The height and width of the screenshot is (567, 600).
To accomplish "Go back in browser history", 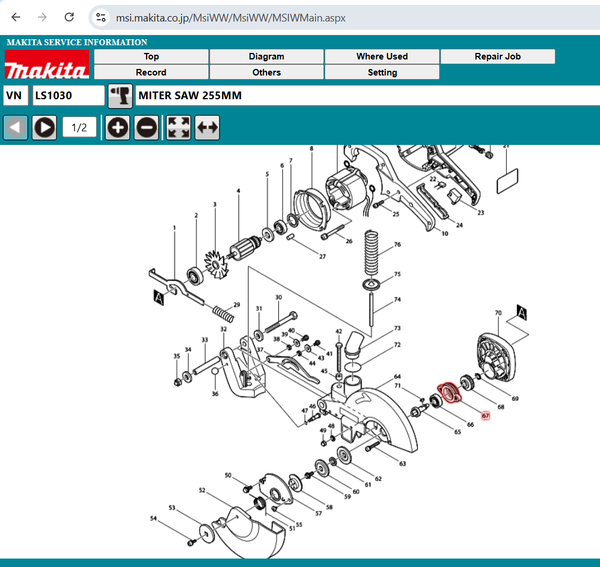I will point(15,17).
